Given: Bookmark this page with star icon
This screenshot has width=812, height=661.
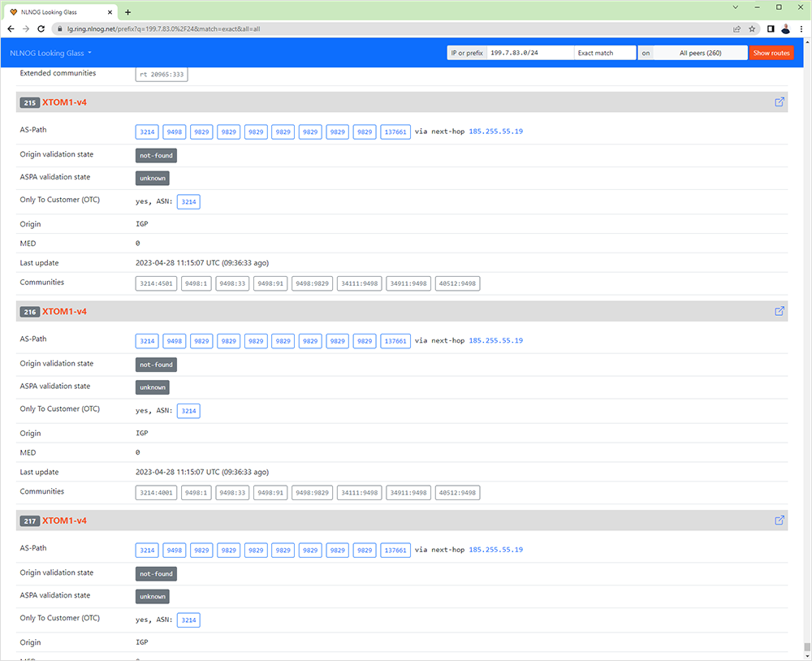Looking at the screenshot, I should point(752,28).
